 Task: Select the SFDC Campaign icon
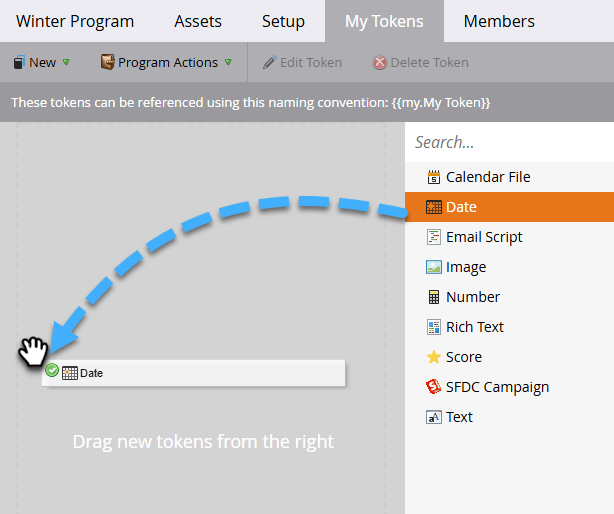tap(433, 387)
